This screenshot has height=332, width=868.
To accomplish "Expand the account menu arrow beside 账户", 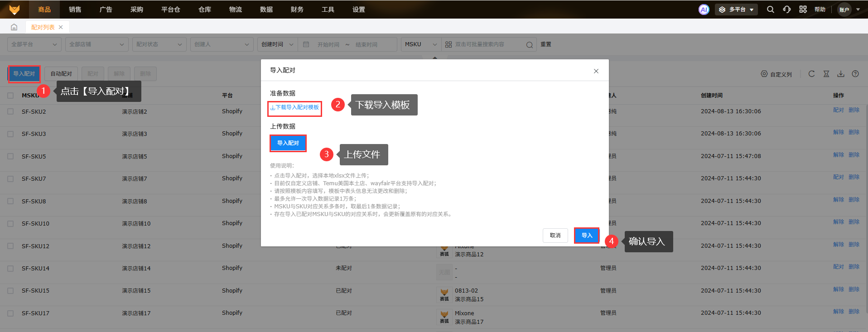I will click(858, 10).
